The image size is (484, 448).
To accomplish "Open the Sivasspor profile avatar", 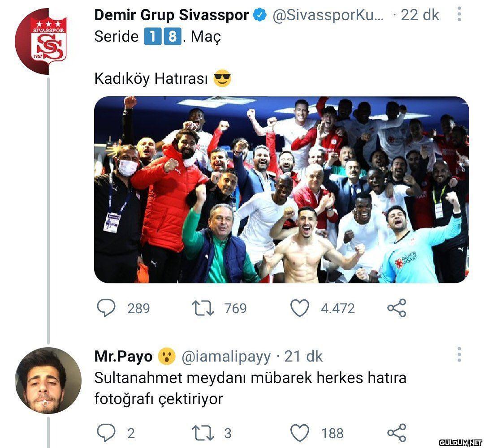I will [x=48, y=41].
